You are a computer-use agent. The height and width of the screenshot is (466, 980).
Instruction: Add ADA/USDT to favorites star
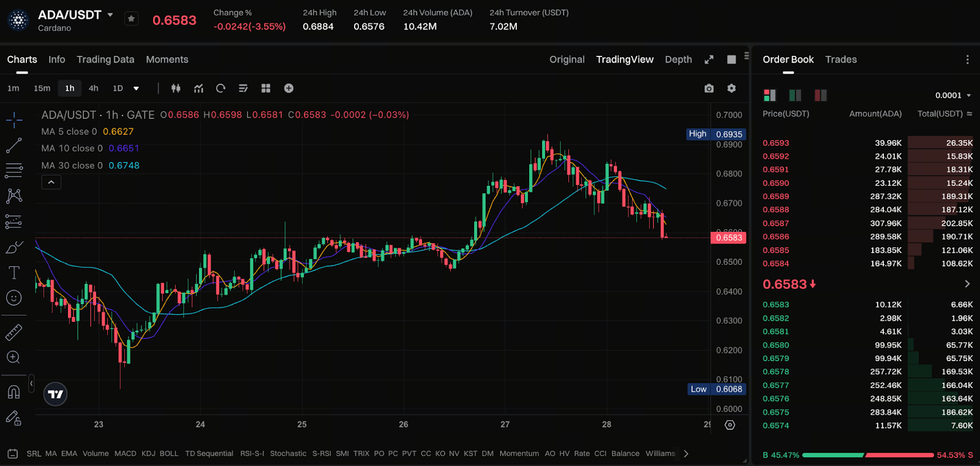click(131, 19)
